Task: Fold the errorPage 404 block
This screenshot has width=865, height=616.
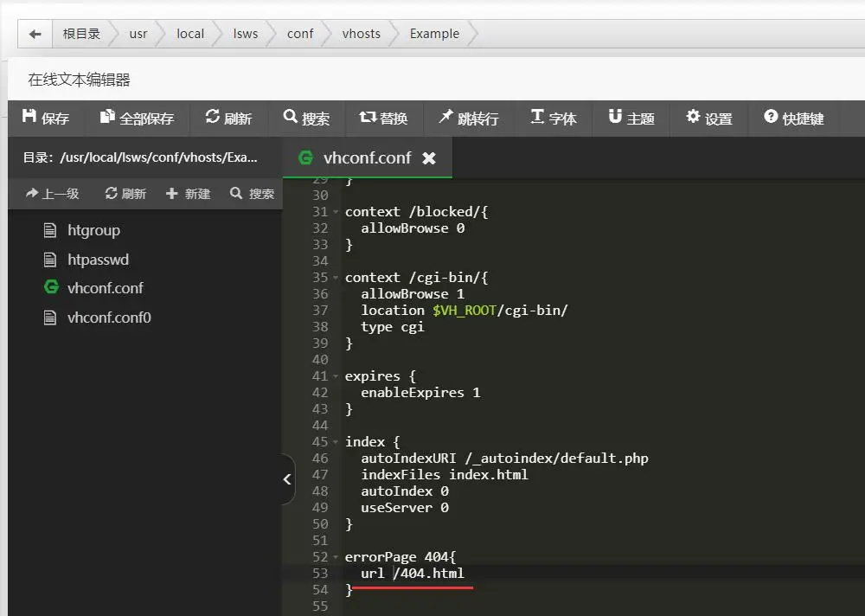Action: pyautogui.click(x=336, y=557)
